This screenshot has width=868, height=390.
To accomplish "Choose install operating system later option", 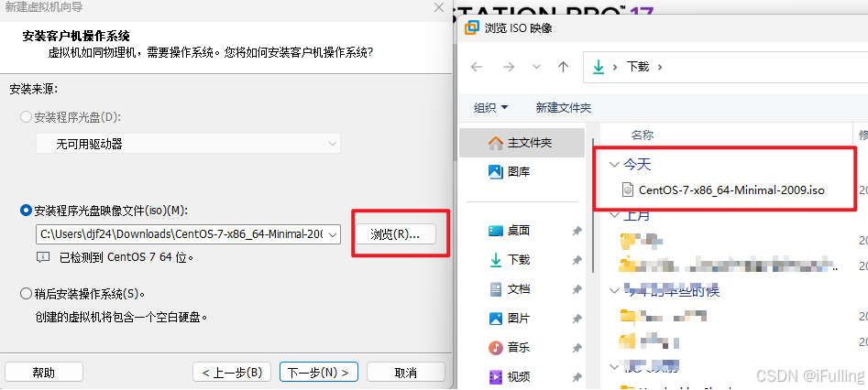I will [26, 293].
